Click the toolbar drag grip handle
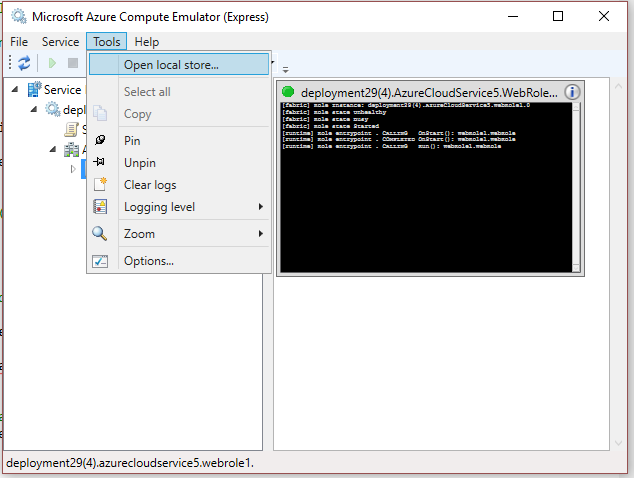This screenshot has height=478, width=634. point(10,63)
